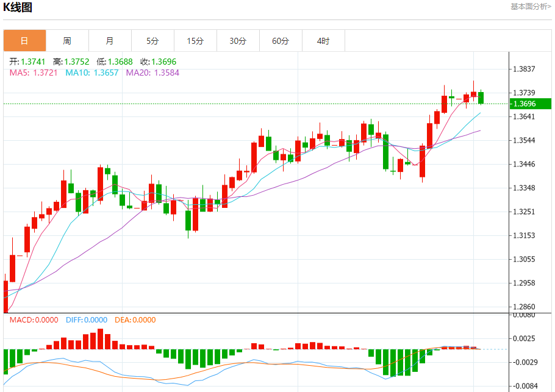Click the 0.0025 MACD axis label
The height and width of the screenshot is (392, 555).
pos(525,338)
